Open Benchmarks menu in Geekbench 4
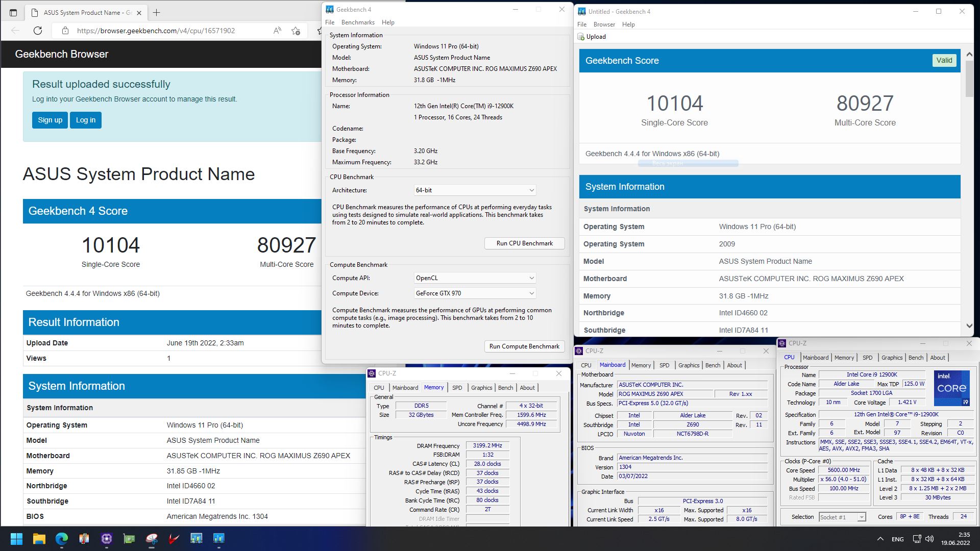The image size is (980, 551). coord(358,22)
